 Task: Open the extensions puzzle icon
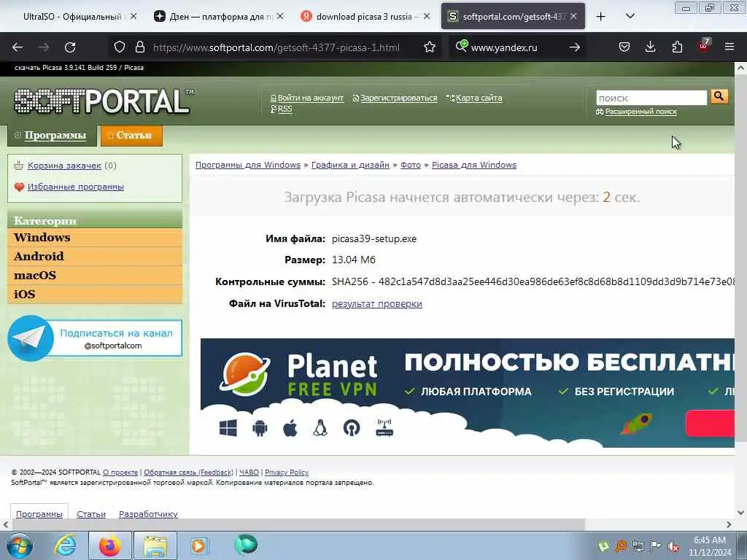[x=677, y=47]
